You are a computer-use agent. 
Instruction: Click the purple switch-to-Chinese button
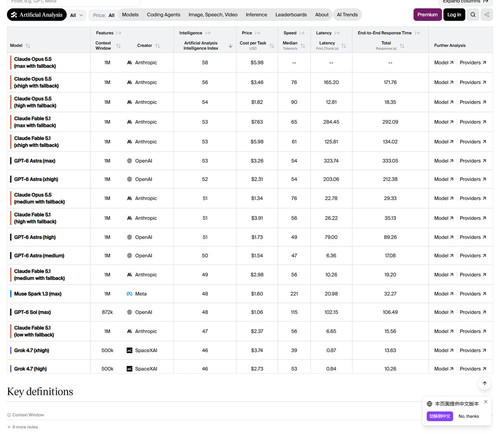tap(440, 416)
